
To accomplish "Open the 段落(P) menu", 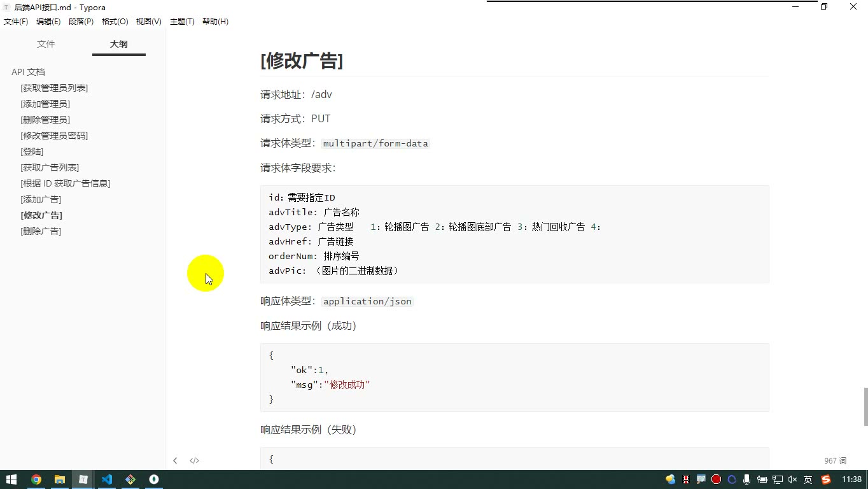I will coord(81,22).
